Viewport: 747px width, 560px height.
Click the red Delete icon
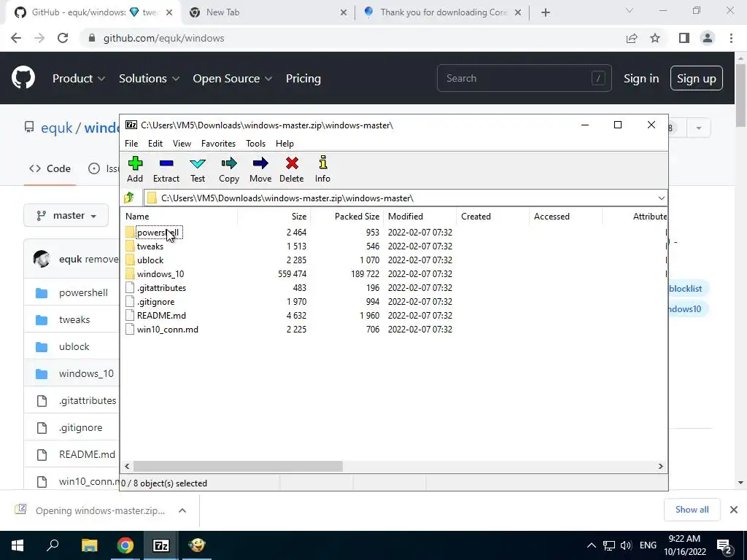coord(292,169)
